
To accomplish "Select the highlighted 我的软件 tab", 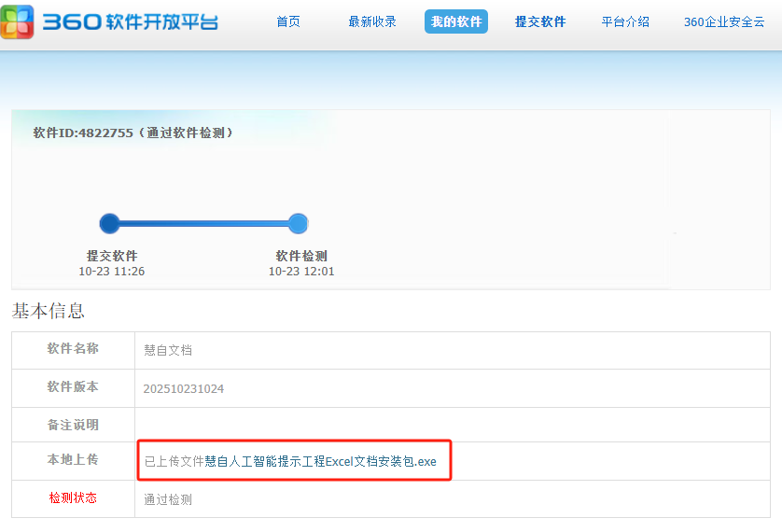I will click(456, 21).
